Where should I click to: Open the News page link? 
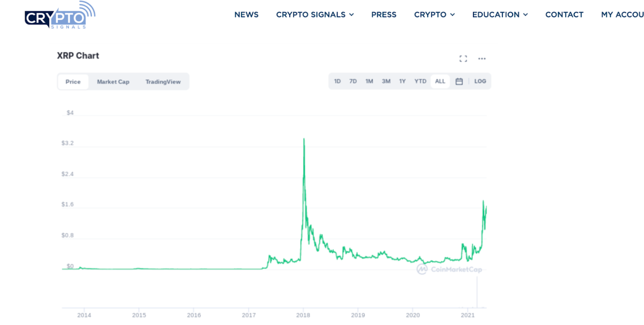tap(246, 15)
